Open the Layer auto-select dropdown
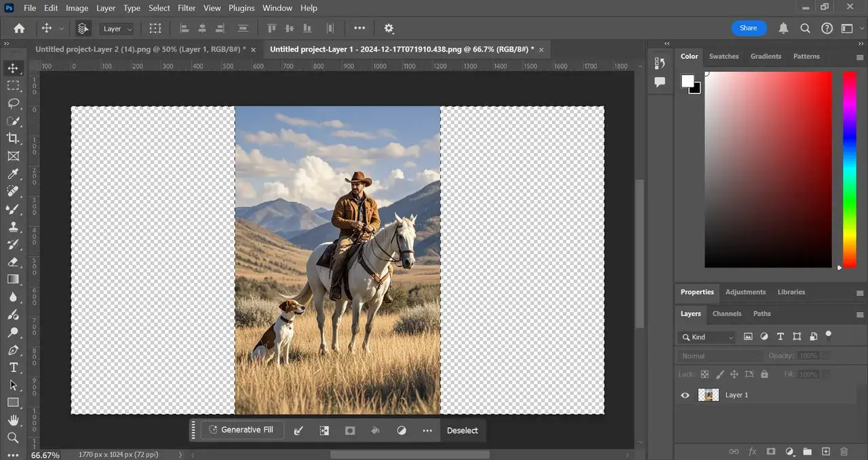This screenshot has height=460, width=868. pos(117,28)
